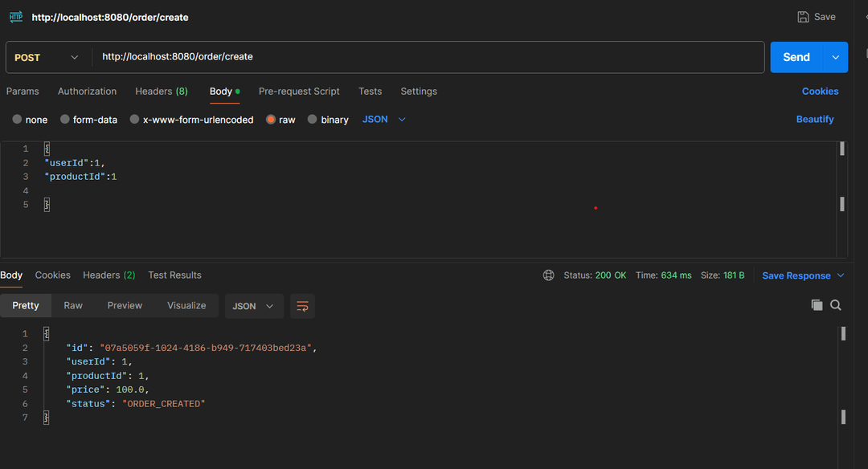Expand the Save Response dropdown
Image resolution: width=868 pixels, height=469 pixels.
[x=841, y=275]
